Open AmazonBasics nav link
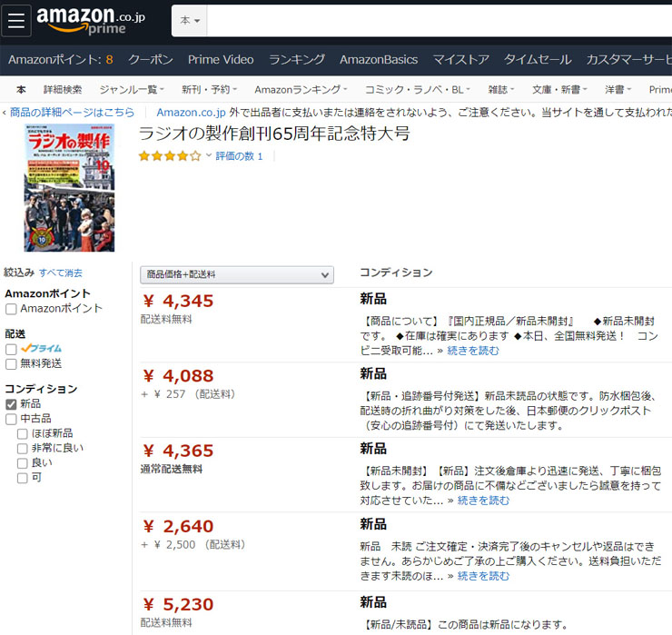 click(379, 60)
